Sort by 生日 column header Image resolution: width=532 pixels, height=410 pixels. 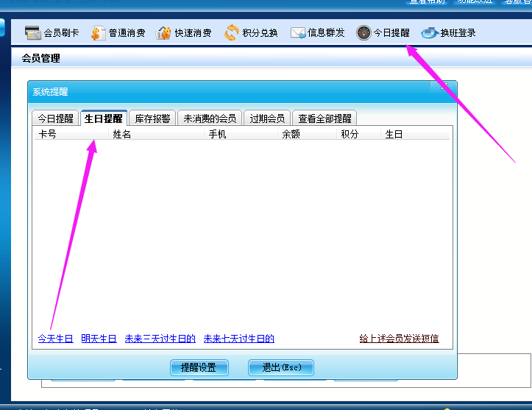point(415,134)
